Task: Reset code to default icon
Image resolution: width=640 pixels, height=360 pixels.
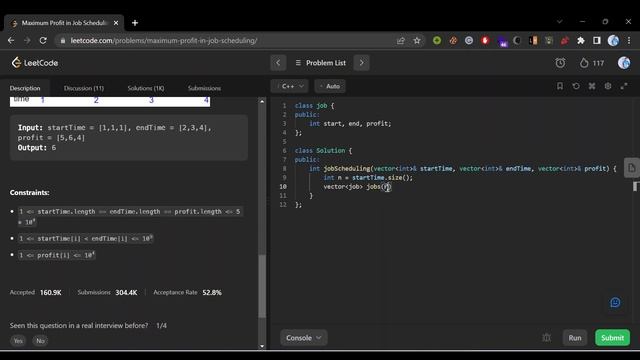Action: point(576,86)
